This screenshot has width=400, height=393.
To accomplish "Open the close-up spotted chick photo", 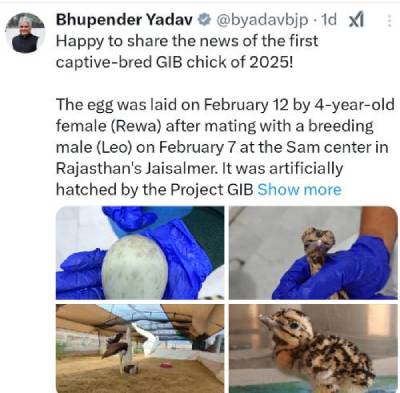I will 313,348.
